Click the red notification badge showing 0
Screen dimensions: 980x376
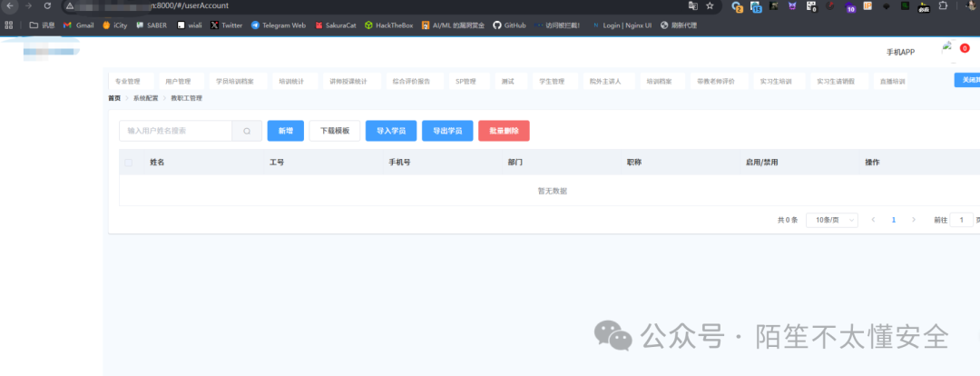pos(965,48)
